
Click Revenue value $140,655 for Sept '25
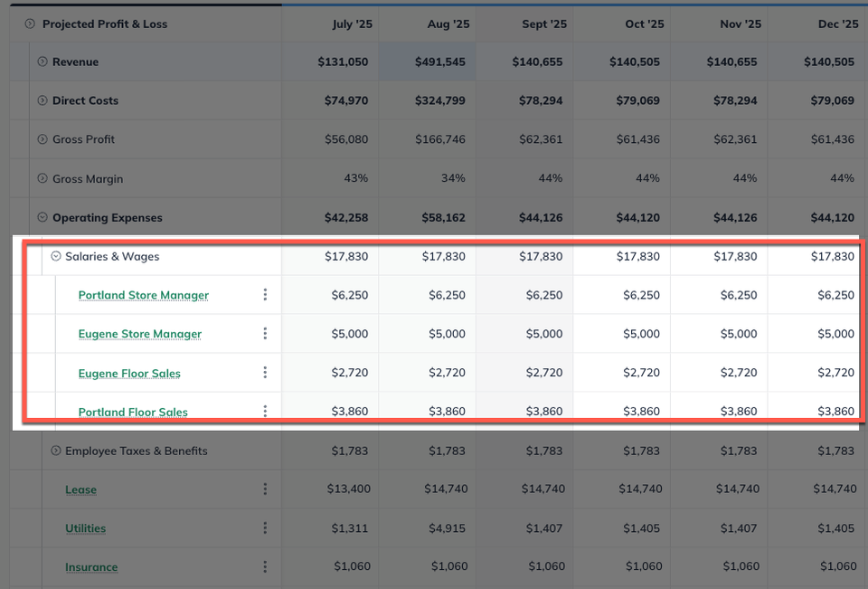coord(537,62)
